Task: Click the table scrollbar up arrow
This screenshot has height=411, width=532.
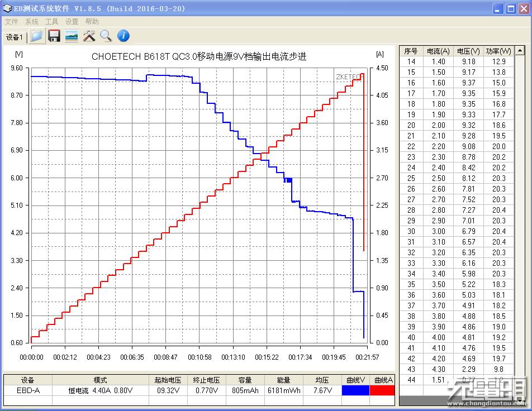Action: pos(520,51)
